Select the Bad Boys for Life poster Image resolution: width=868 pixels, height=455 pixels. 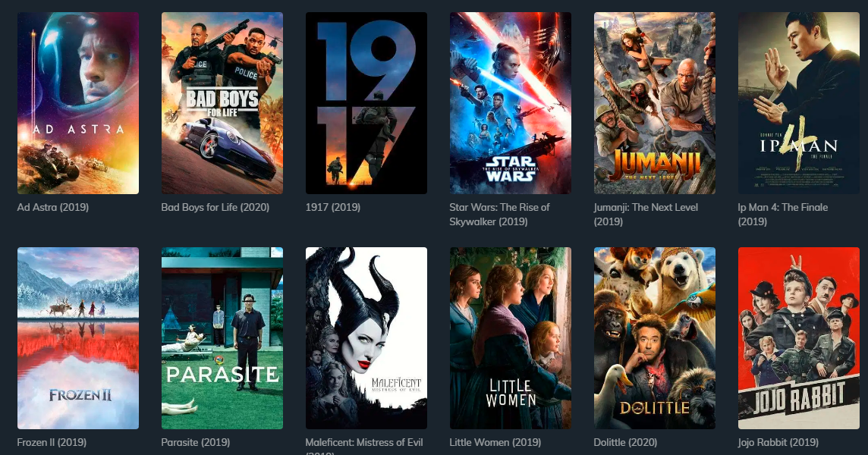tap(222, 103)
